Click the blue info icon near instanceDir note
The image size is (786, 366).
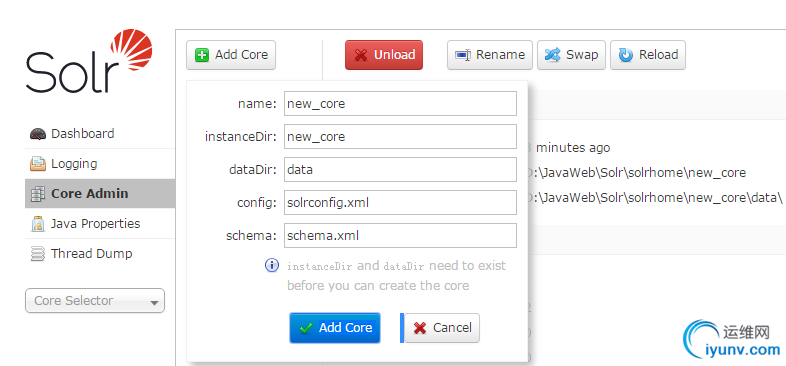[x=272, y=265]
